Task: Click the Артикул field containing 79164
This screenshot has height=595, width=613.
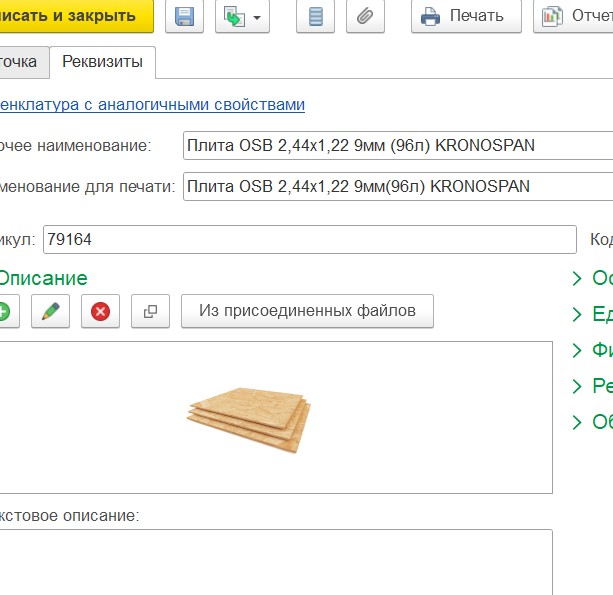Action: pos(308,240)
